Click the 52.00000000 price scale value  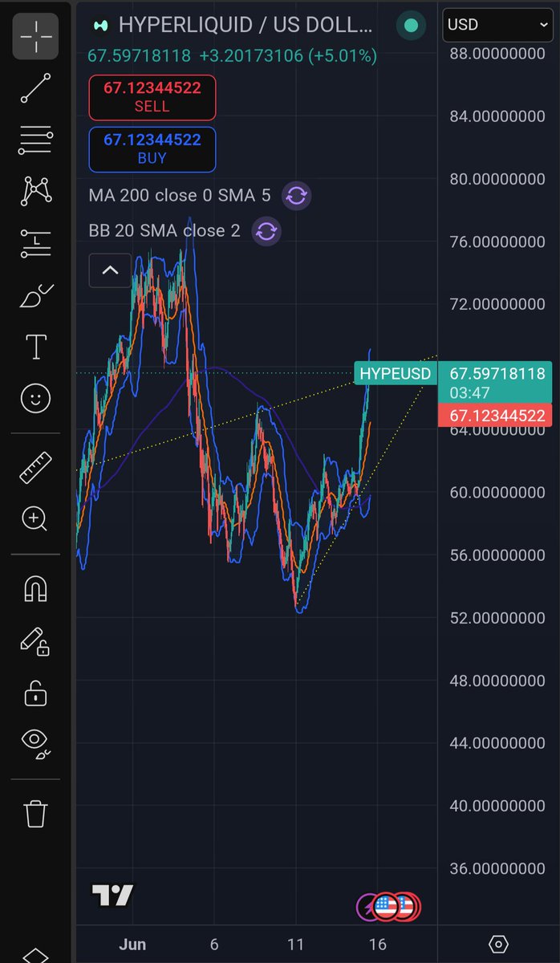point(497,617)
